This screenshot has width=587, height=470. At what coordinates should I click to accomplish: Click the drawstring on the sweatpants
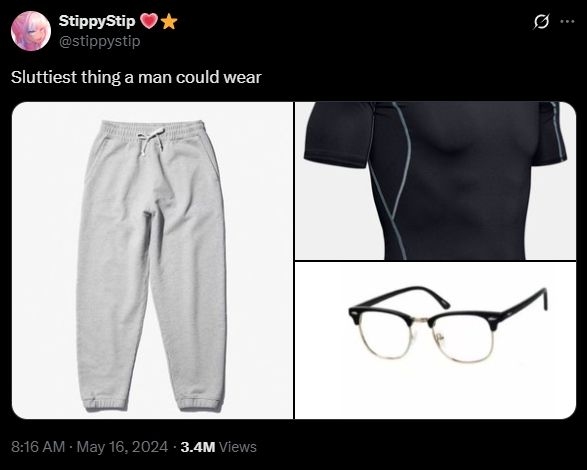pyautogui.click(x=151, y=141)
